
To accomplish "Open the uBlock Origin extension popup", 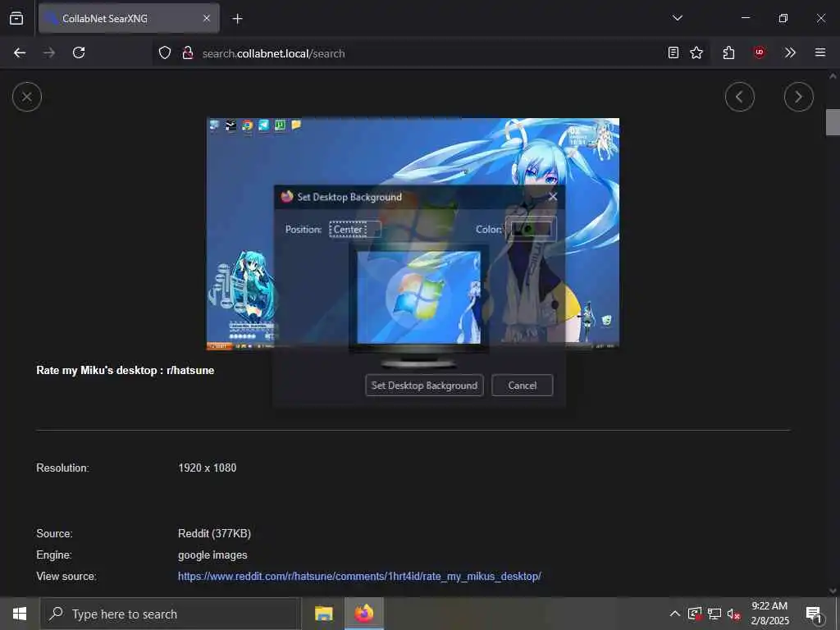I will click(759, 53).
